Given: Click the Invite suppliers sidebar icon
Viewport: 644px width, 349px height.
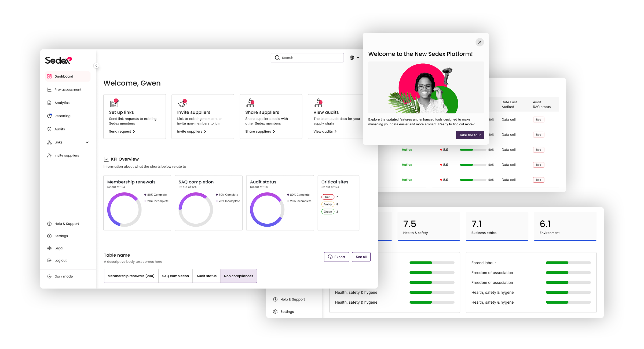Looking at the screenshot, I should tap(49, 155).
